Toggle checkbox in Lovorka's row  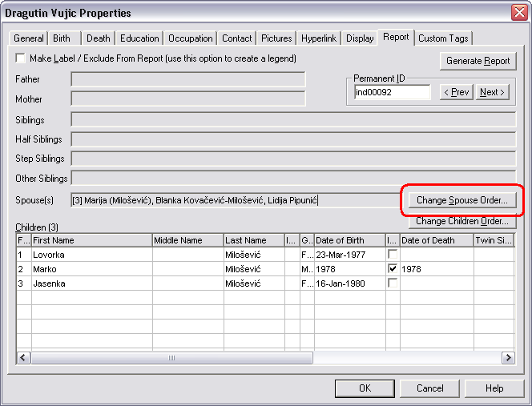point(392,255)
